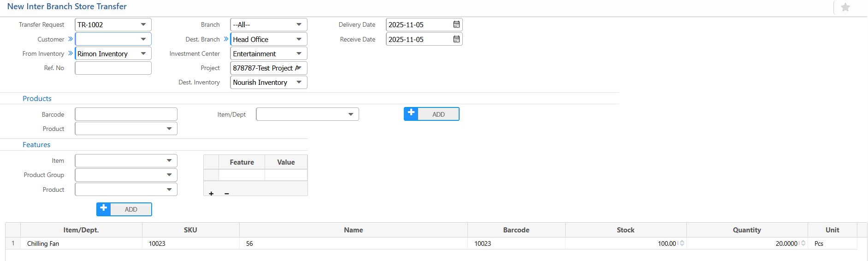
Task: Click the double-arrow icon beside From Inventory
Action: [x=71, y=53]
